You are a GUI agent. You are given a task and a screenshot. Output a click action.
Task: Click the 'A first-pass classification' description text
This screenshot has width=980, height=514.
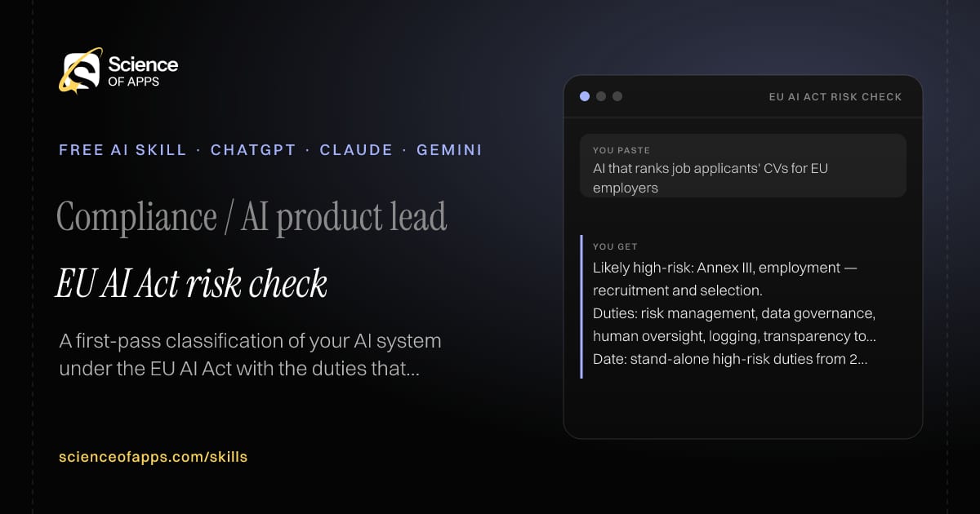click(x=250, y=354)
